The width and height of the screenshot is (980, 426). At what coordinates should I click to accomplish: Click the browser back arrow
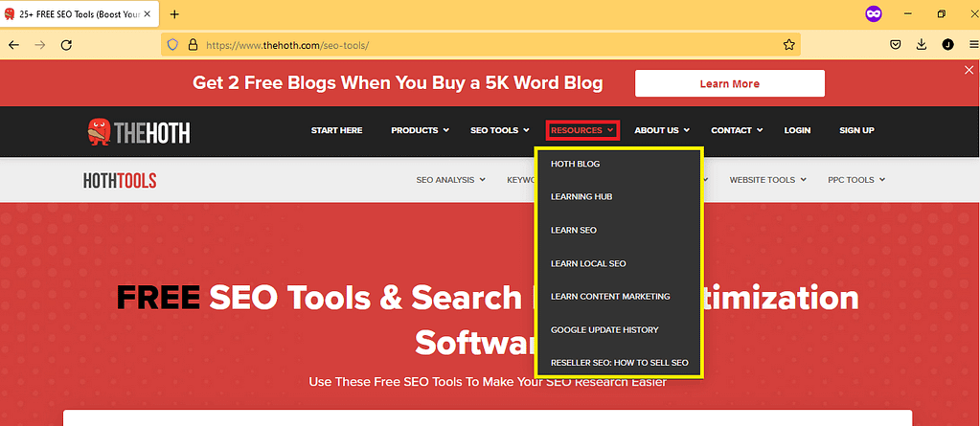pos(13,45)
